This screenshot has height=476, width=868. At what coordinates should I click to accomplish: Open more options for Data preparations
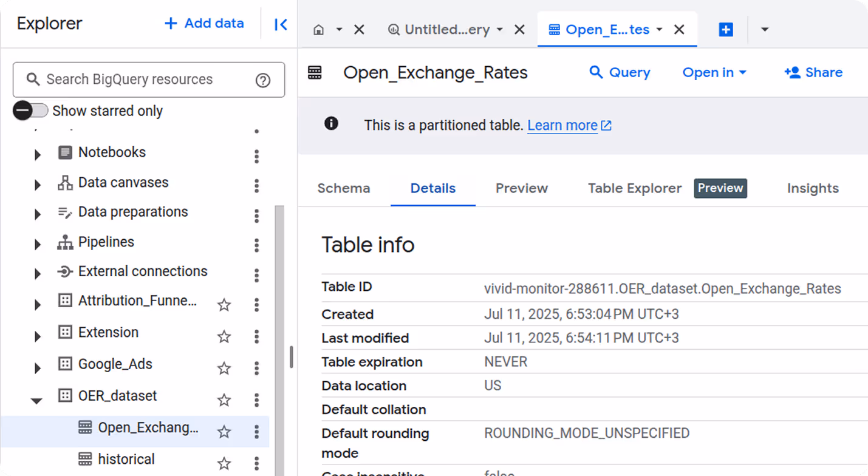(x=256, y=216)
